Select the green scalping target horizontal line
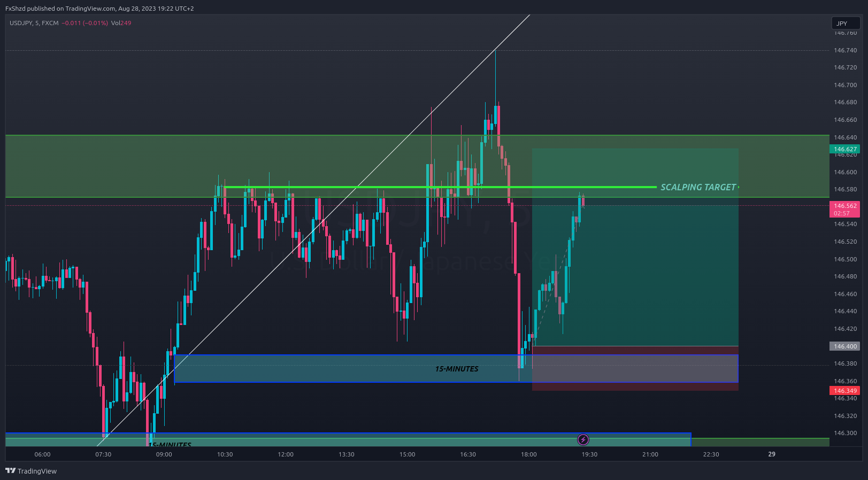The height and width of the screenshot is (480, 868). (x=440, y=187)
